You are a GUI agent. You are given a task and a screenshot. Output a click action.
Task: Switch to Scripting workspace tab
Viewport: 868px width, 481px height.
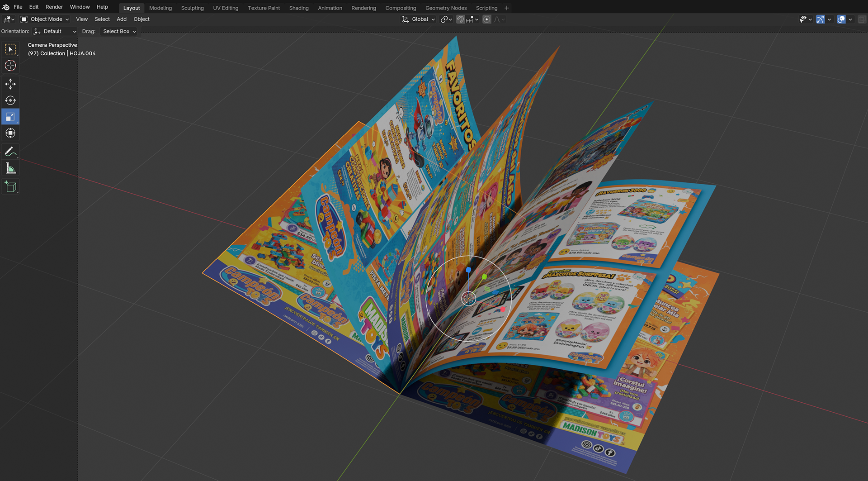486,8
